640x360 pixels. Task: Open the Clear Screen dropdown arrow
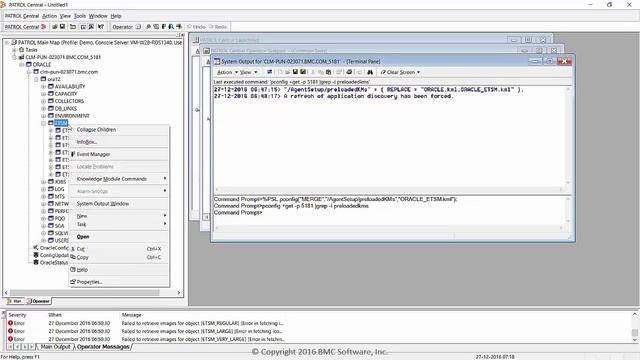click(x=418, y=72)
